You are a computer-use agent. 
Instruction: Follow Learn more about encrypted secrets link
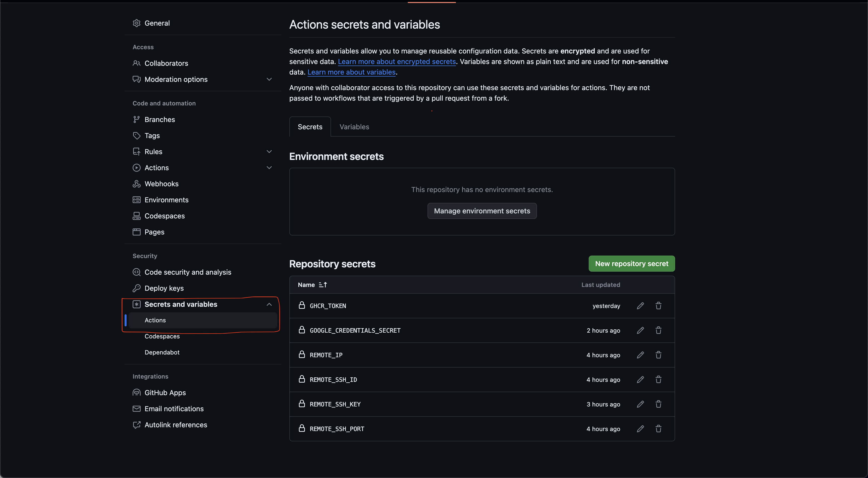point(397,61)
